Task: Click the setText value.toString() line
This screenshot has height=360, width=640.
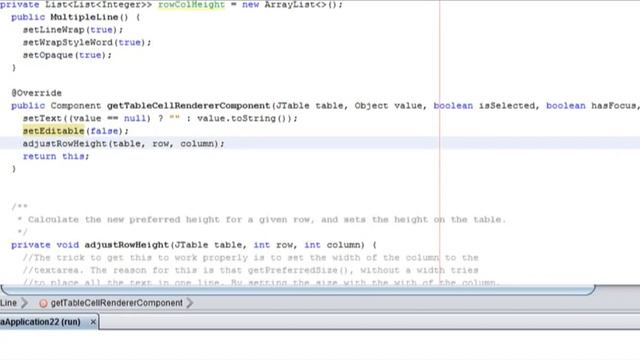Action: [x=160, y=118]
